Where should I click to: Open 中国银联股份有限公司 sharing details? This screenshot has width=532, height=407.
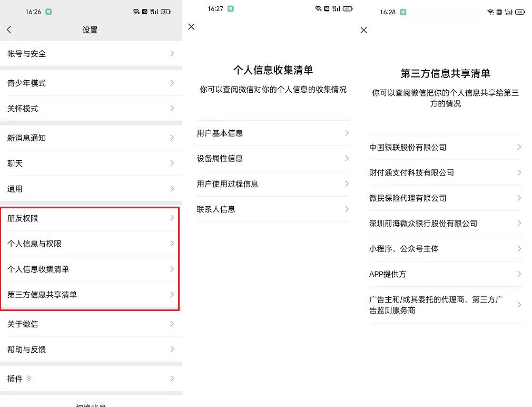[446, 147]
